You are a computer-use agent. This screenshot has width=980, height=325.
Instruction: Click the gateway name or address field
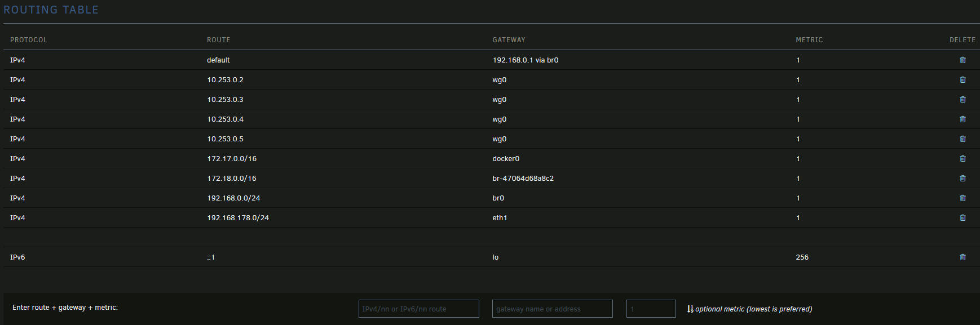coord(552,309)
